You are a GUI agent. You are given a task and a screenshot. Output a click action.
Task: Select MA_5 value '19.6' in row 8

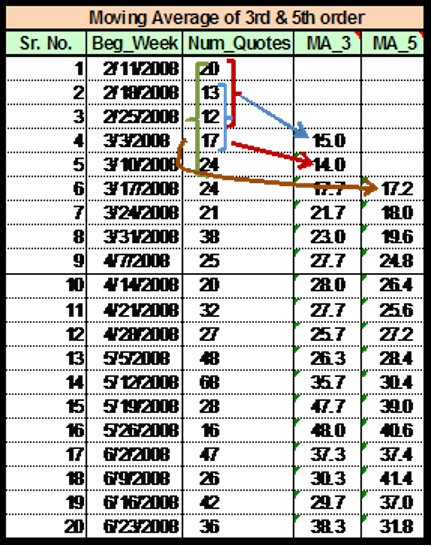coord(393,237)
